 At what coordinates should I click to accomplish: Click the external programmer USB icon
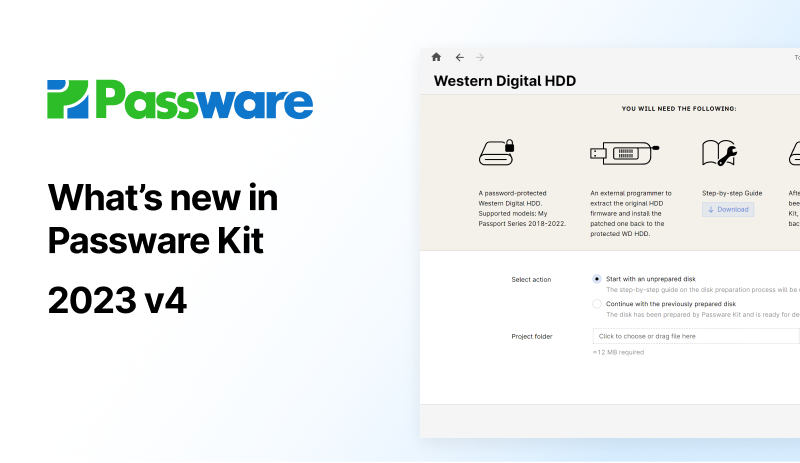point(624,153)
